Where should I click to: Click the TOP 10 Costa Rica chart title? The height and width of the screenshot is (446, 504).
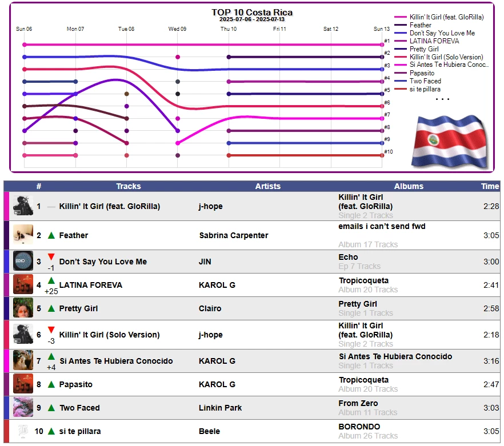click(x=252, y=12)
